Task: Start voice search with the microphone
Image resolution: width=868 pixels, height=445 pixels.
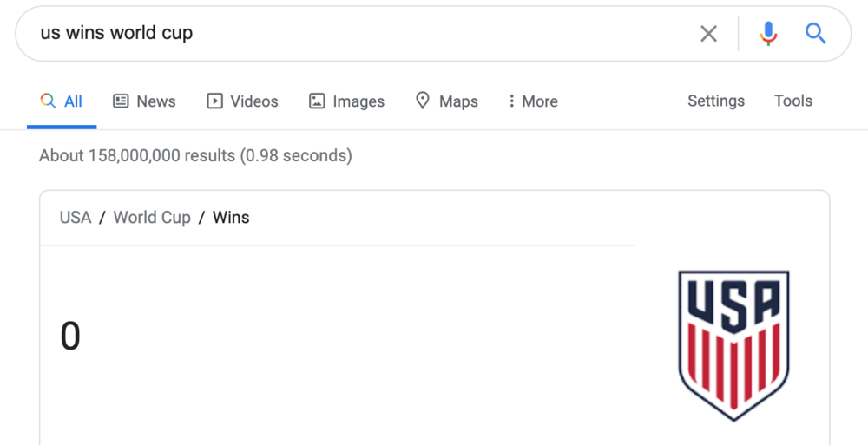Action: (x=768, y=34)
